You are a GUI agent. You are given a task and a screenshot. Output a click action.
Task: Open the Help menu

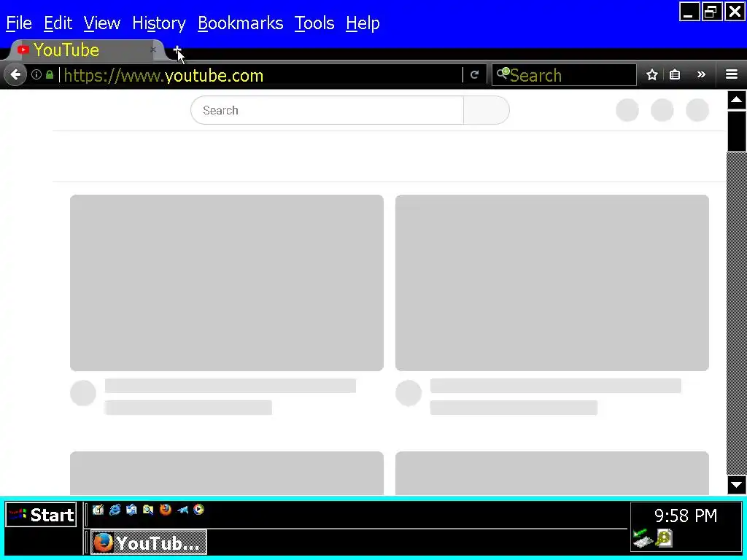363,23
